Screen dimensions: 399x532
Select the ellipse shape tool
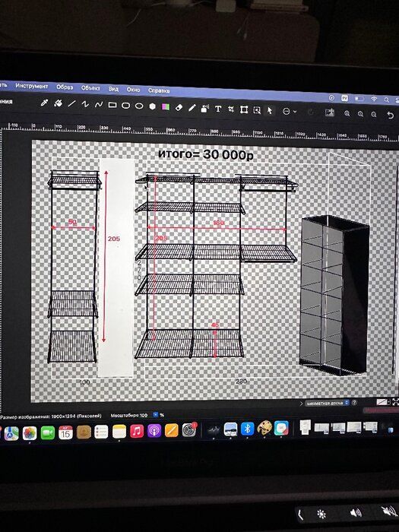tap(139, 106)
